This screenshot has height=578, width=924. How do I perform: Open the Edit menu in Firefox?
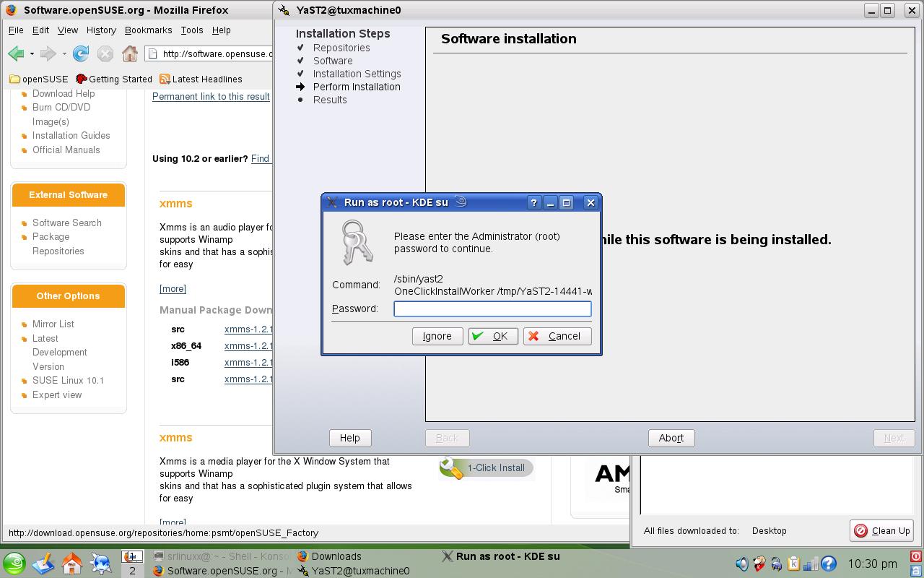click(40, 30)
